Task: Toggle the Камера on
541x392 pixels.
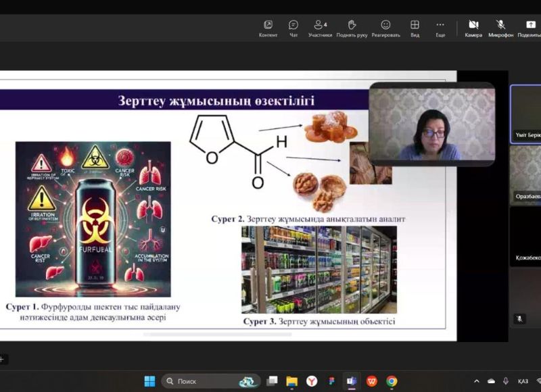Action: (x=473, y=28)
